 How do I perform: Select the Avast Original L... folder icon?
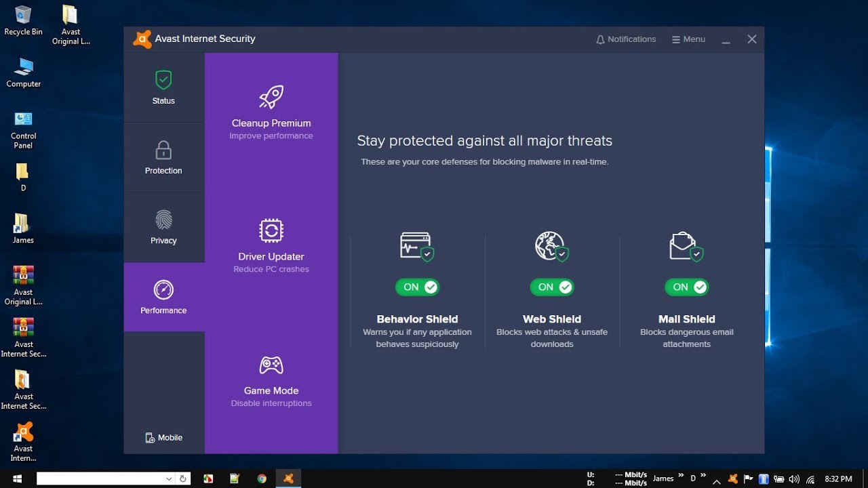pyautogui.click(x=71, y=25)
